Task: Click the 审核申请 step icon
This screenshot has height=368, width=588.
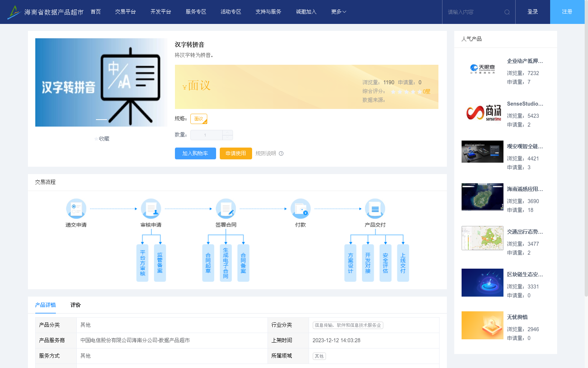Action: pyautogui.click(x=151, y=209)
